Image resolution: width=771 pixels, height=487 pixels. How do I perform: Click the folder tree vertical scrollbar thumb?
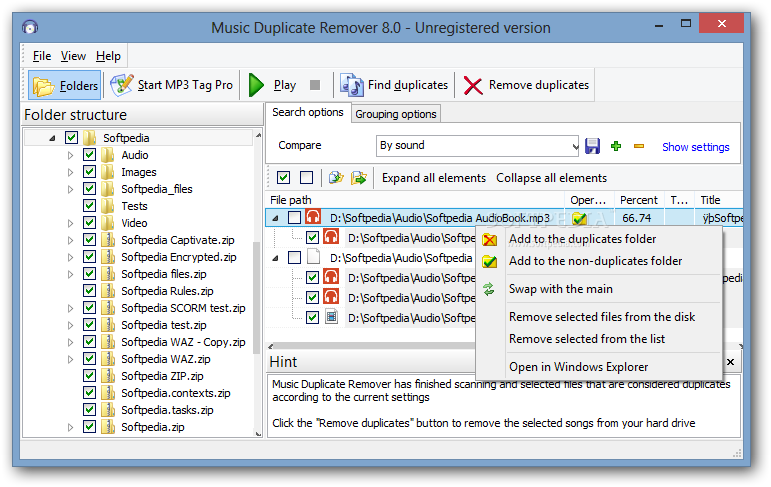click(x=257, y=298)
